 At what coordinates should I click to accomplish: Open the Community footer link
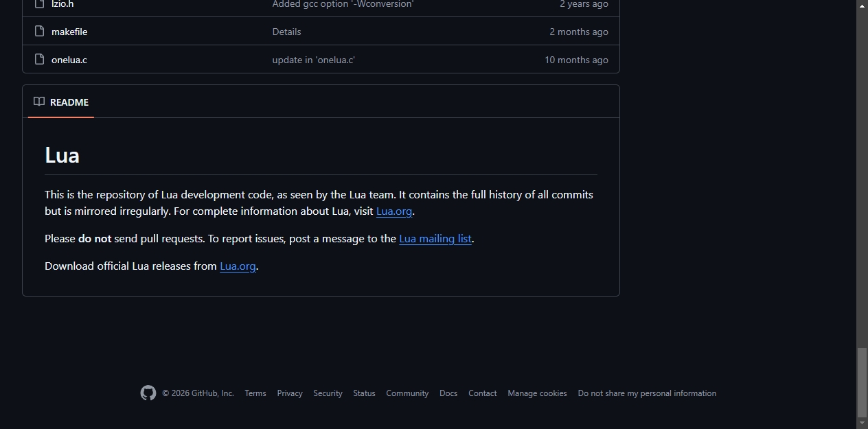tap(407, 393)
